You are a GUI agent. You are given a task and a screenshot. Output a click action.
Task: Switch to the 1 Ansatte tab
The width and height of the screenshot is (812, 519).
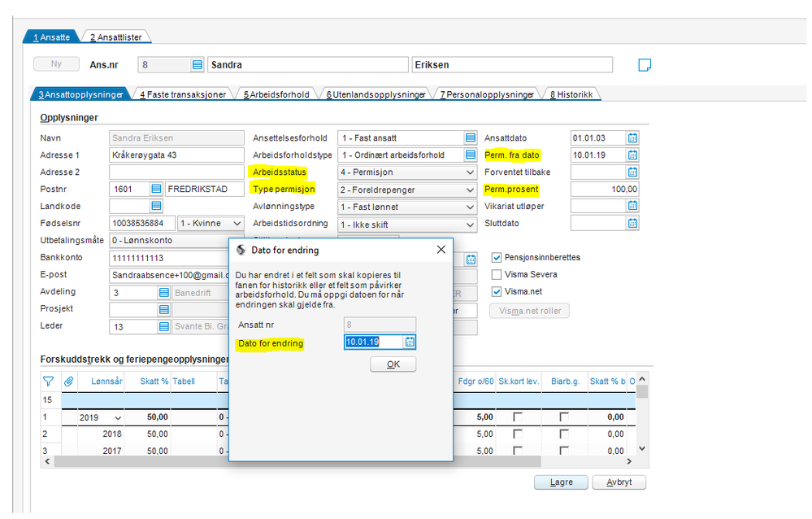point(51,37)
